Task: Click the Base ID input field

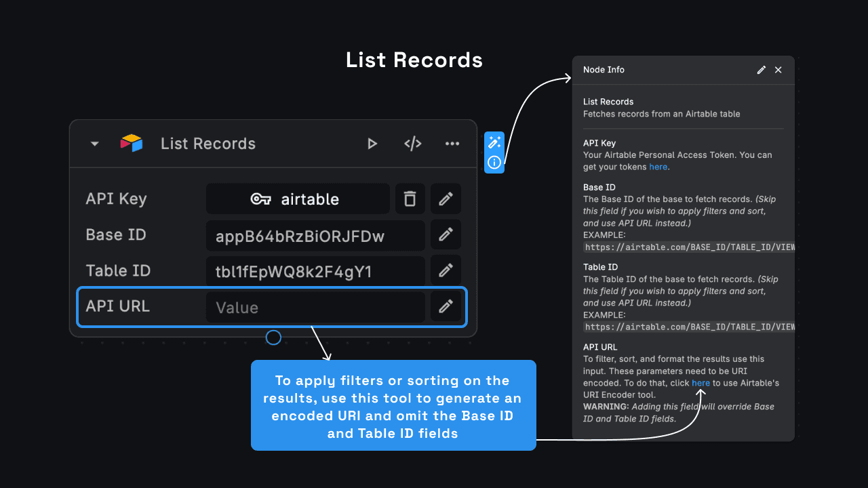Action: (315, 235)
